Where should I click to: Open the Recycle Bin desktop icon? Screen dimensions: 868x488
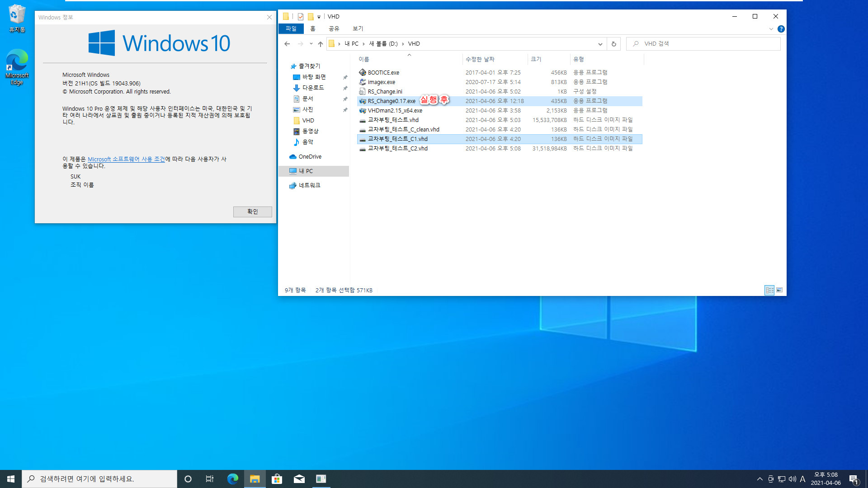coord(17,19)
